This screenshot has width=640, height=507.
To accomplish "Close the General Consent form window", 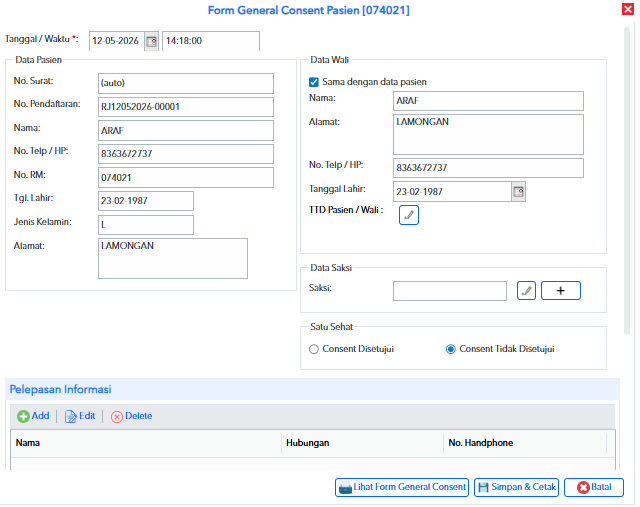I will (627, 9).
